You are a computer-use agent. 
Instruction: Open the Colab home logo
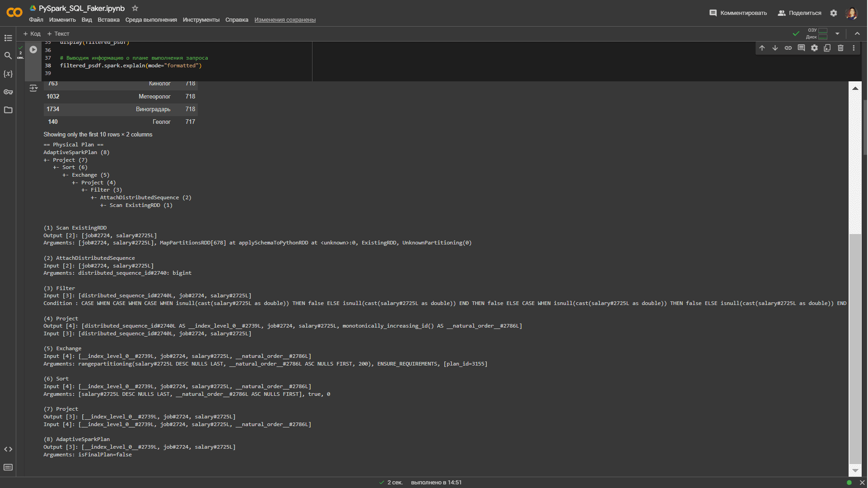coord(14,13)
